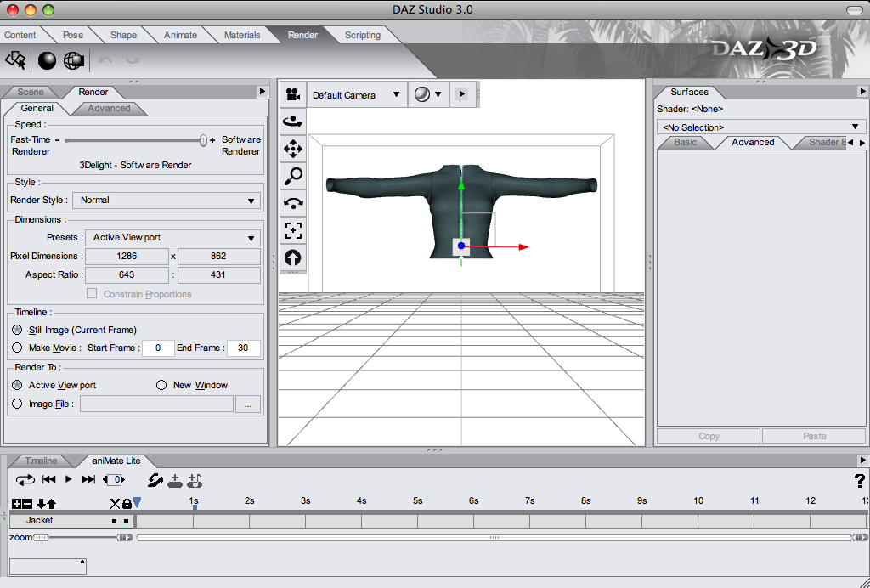Switch to the Scripting tab

coord(362,35)
